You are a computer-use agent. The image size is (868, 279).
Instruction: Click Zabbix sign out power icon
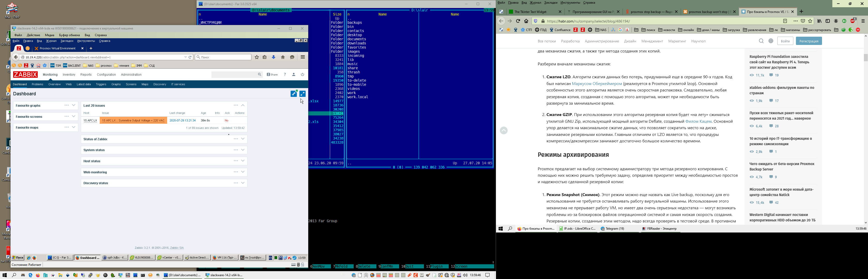pyautogui.click(x=303, y=74)
